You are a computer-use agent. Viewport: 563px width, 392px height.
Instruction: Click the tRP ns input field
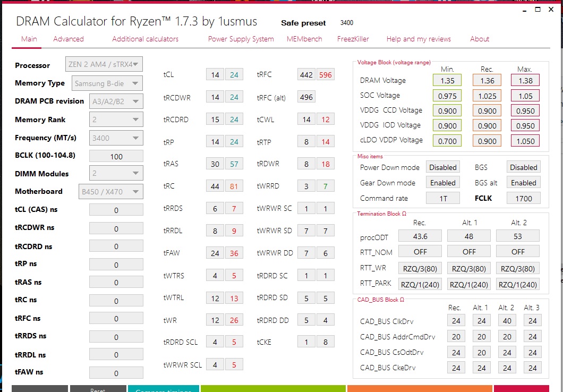116,265
